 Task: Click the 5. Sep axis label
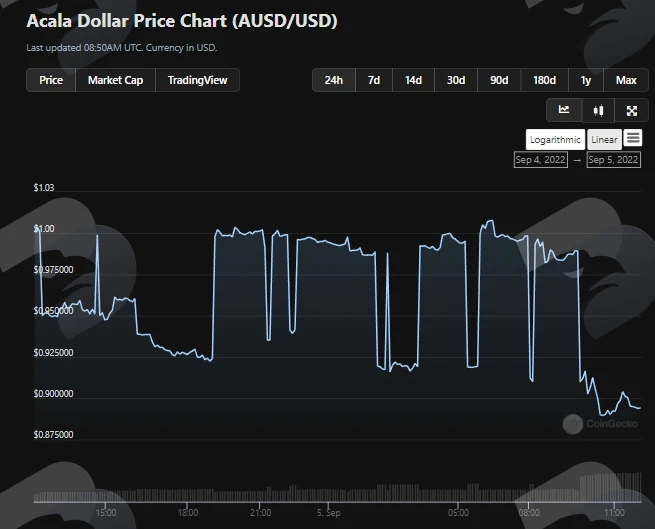tap(328, 512)
